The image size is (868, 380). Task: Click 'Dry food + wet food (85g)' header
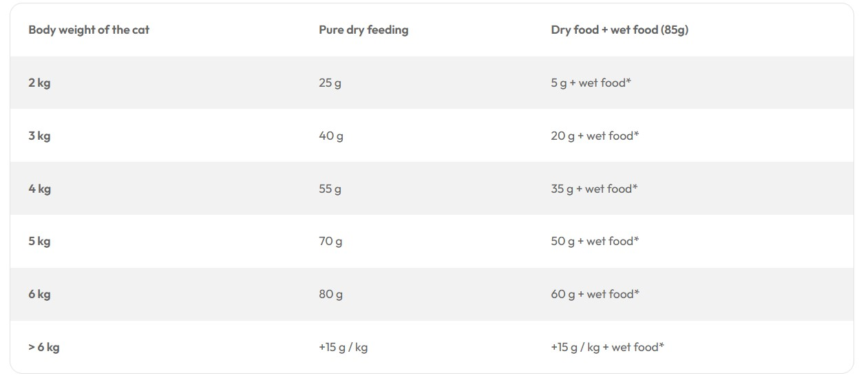point(620,30)
